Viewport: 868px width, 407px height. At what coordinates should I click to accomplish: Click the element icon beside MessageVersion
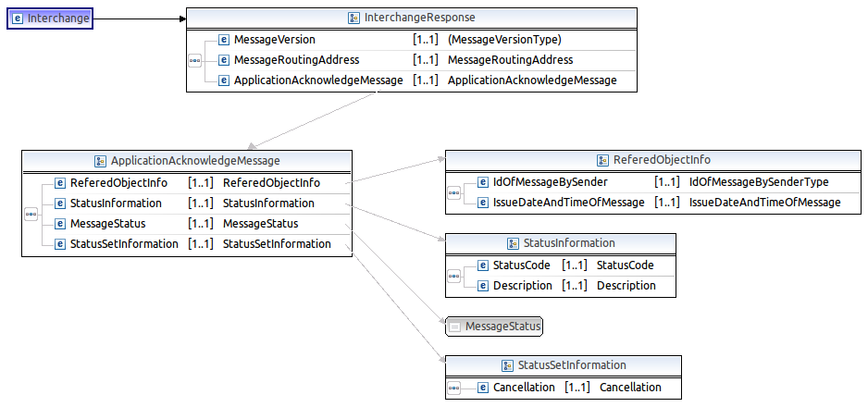[223, 40]
